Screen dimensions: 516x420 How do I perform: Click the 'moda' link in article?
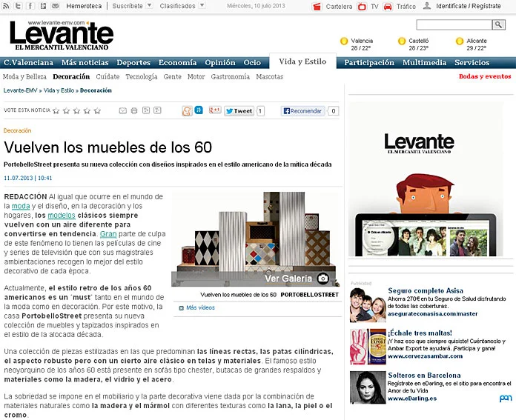[21, 206]
